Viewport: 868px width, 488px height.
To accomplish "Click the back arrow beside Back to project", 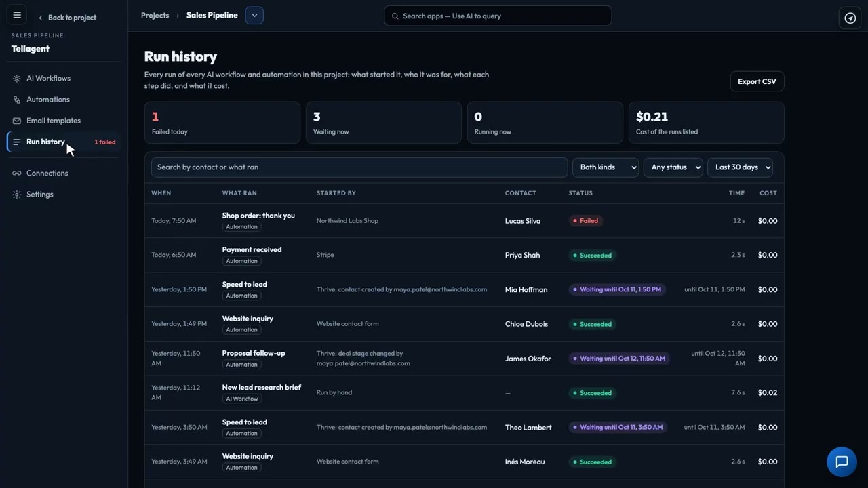I will (40, 18).
